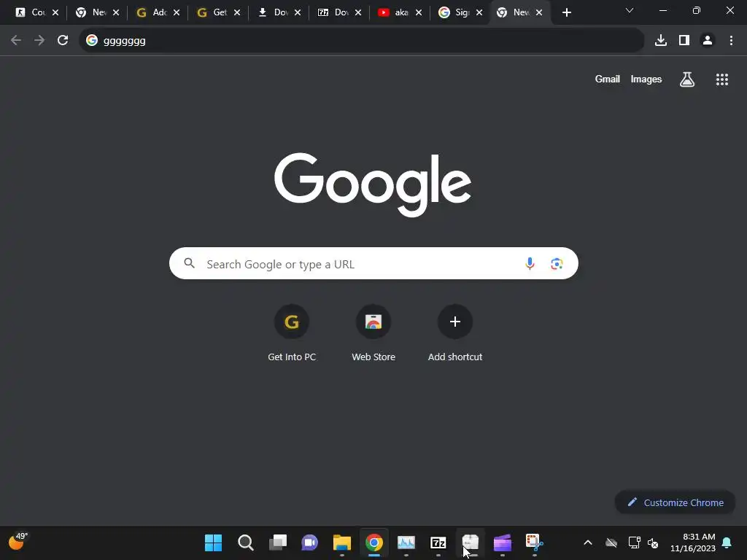
Task: Go forward to next page
Action: (39, 41)
